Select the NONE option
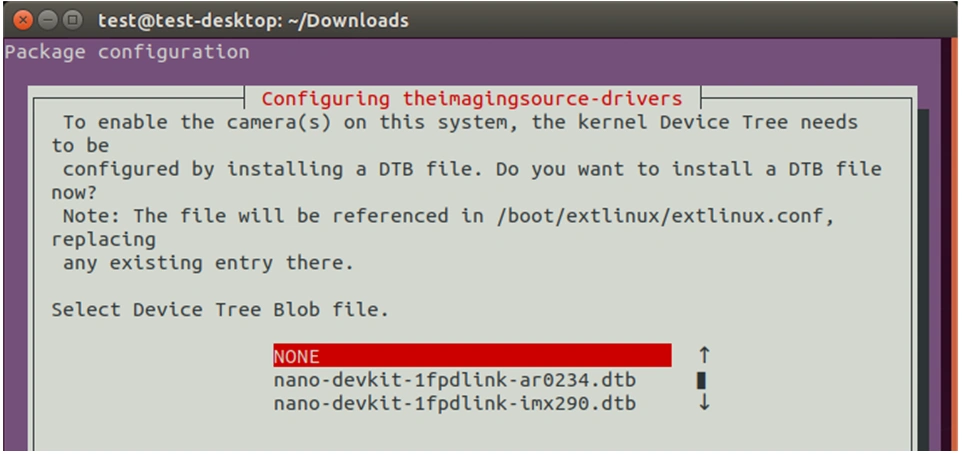Image resolution: width=962 pixels, height=454 pixels. (471, 356)
